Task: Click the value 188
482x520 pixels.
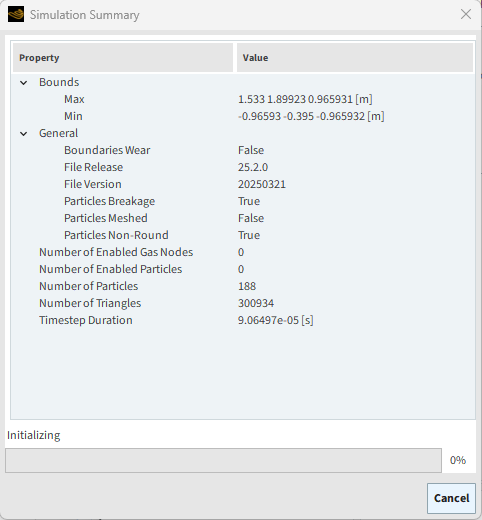Action: tap(247, 286)
